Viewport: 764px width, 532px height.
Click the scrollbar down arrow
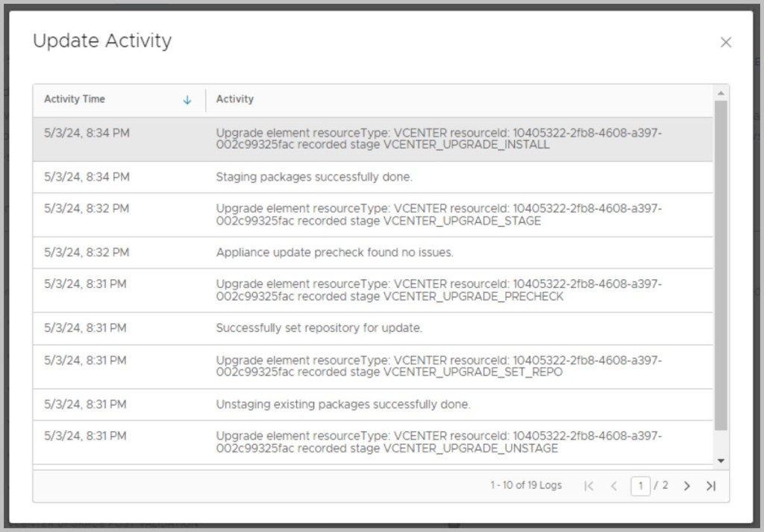coord(721,461)
